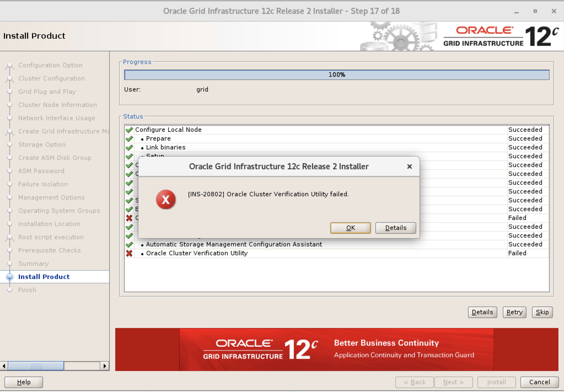Select the Configuration Option step
The image size is (564, 392).
pyautogui.click(x=50, y=65)
